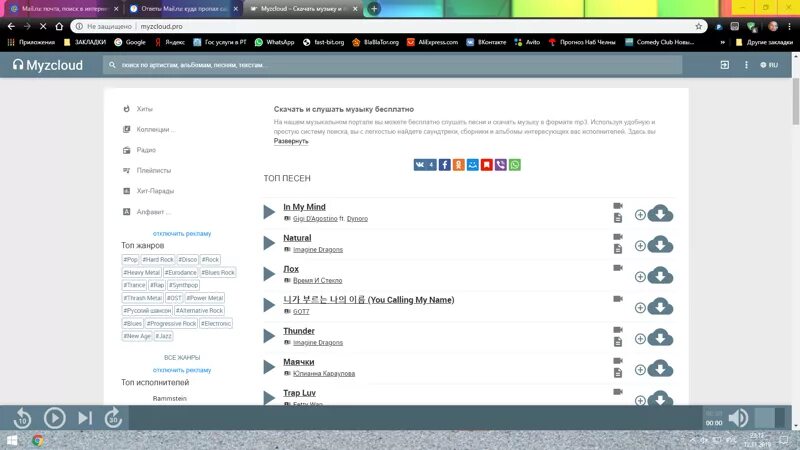Download the GOT7 track via cloud icon
800x450 pixels.
pyautogui.click(x=660, y=307)
